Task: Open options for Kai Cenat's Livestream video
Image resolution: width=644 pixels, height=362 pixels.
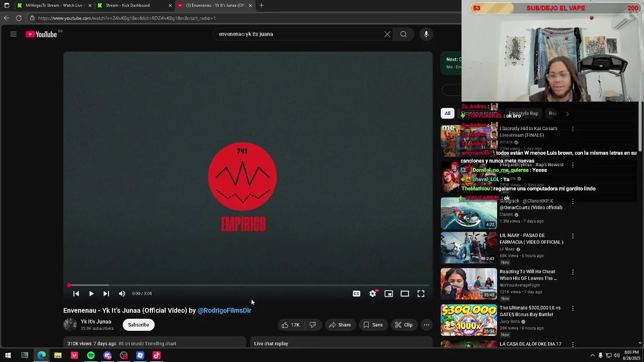Action: (x=573, y=129)
